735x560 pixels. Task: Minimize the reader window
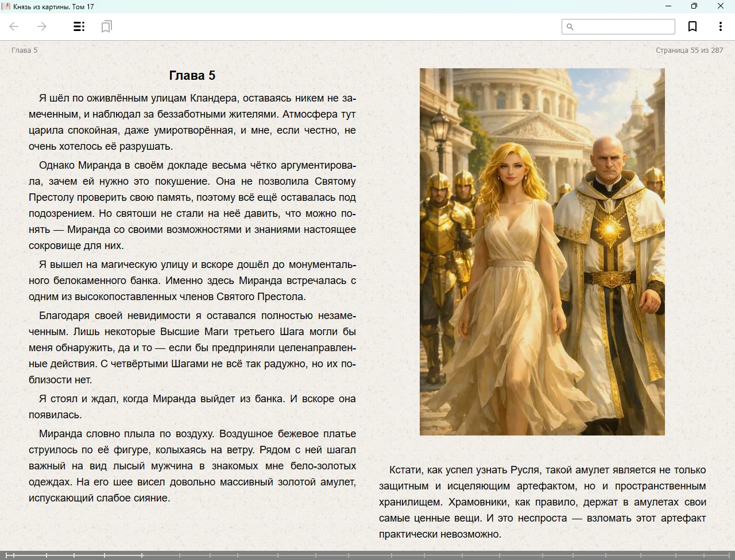[668, 6]
